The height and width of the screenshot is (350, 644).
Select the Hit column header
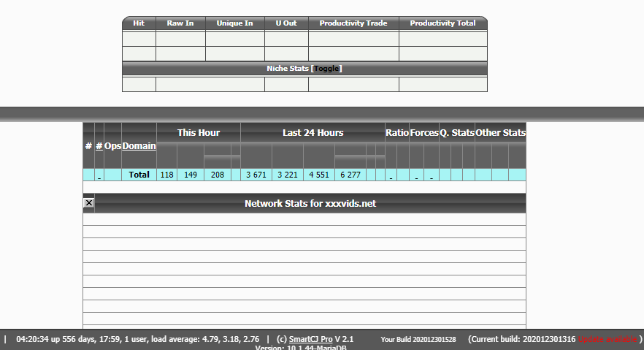[x=139, y=23]
